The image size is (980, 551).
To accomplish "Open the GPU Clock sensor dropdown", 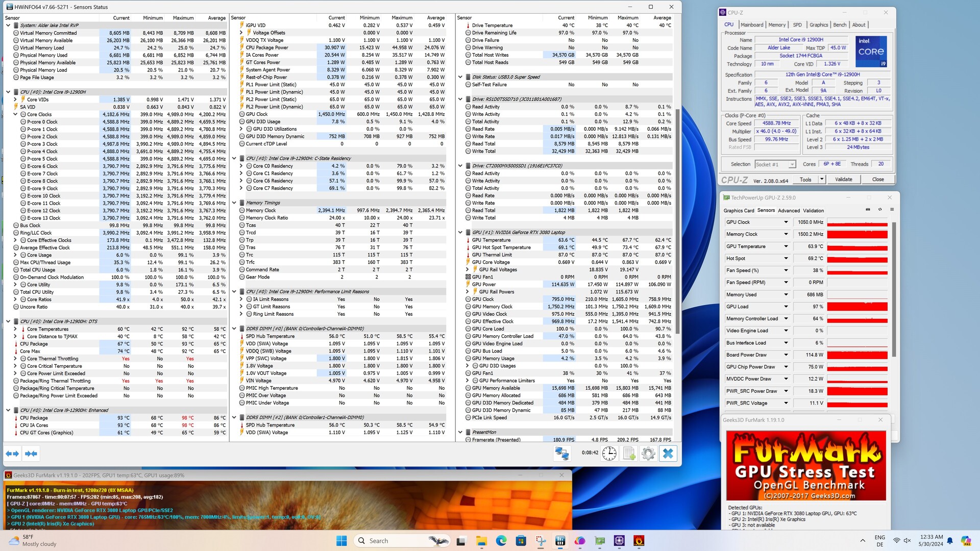I will (x=786, y=222).
